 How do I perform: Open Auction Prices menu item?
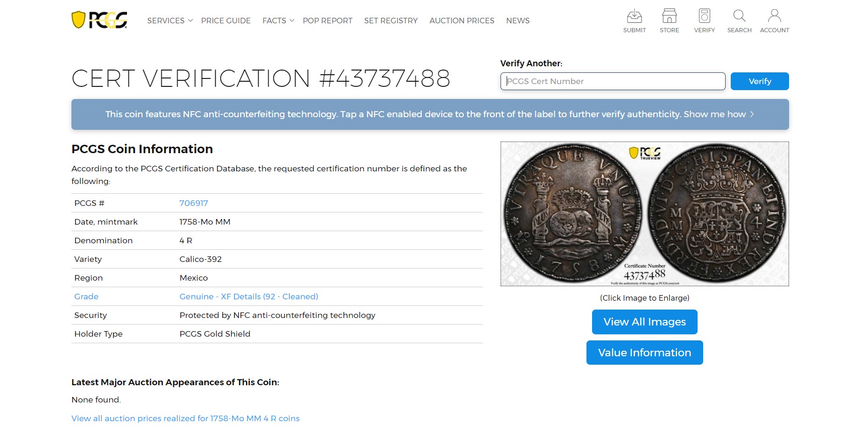pyautogui.click(x=462, y=21)
